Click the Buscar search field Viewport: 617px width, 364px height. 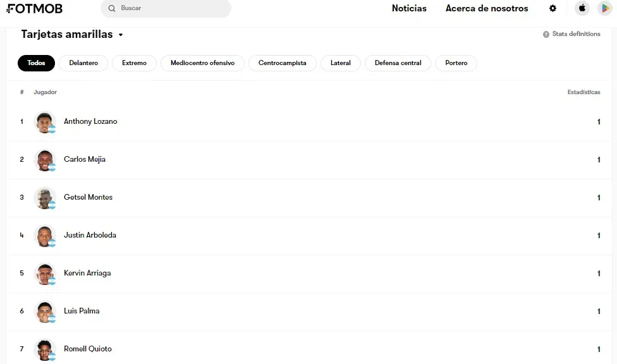[x=171, y=8]
